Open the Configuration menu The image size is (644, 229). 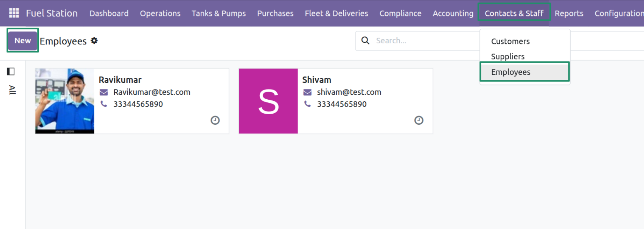619,13
